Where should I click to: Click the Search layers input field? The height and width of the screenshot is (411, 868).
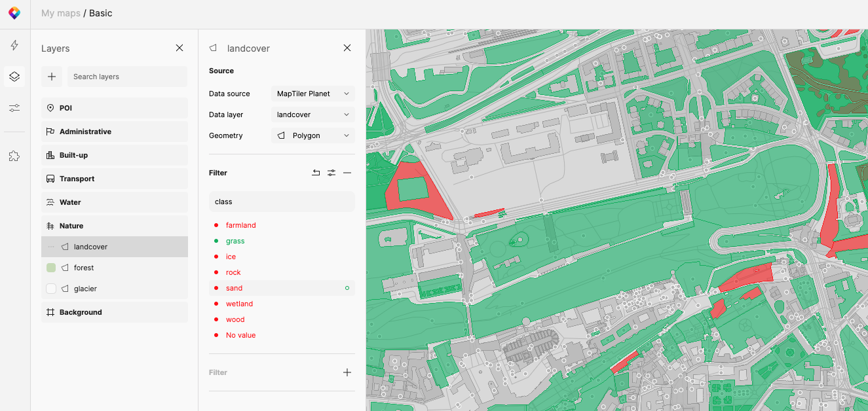[x=127, y=77]
